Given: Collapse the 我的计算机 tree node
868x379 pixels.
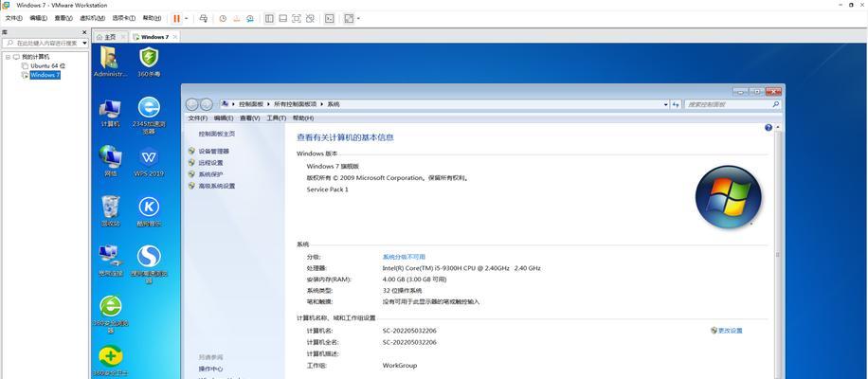Looking at the screenshot, I should pyautogui.click(x=8, y=57).
